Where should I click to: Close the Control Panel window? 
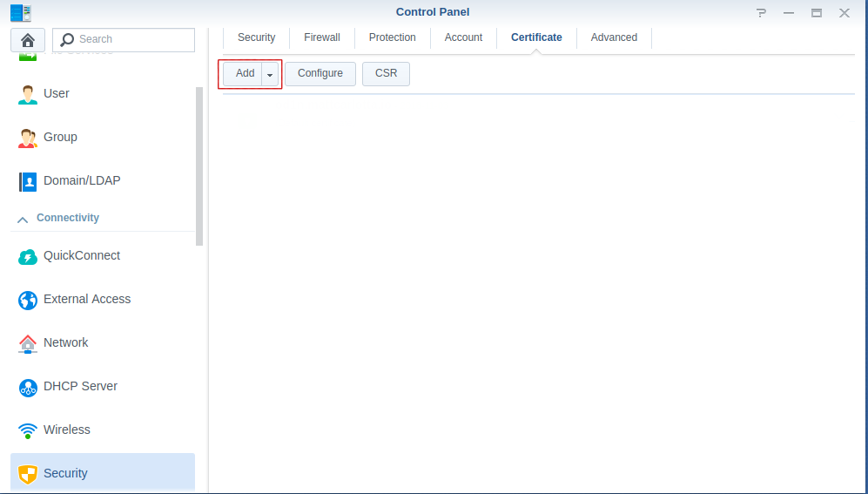(x=844, y=13)
